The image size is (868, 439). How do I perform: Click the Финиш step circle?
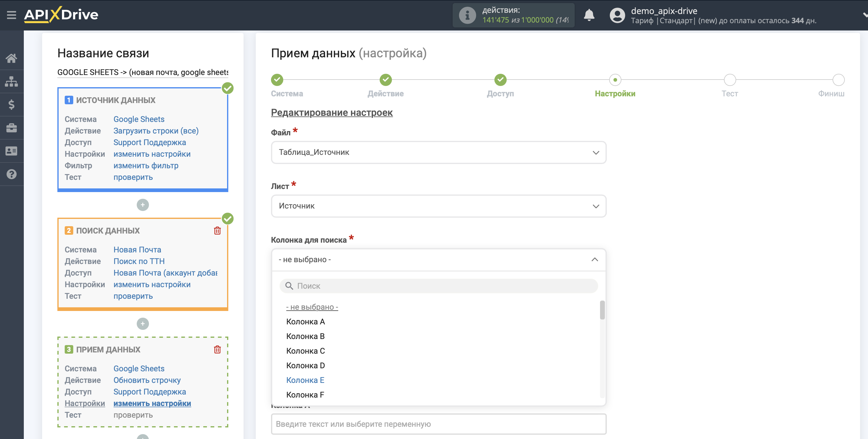click(x=838, y=80)
